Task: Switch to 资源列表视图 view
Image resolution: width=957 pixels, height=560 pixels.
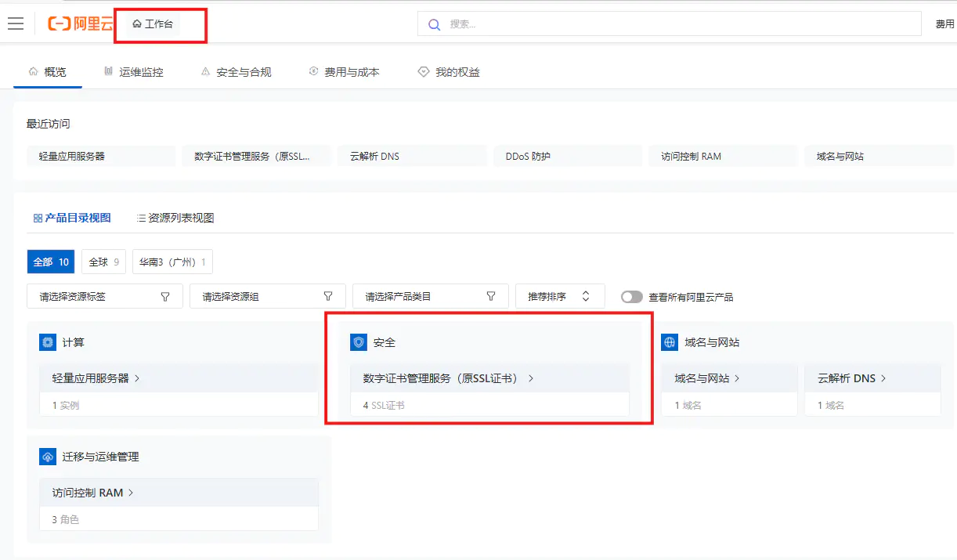Action: [175, 218]
